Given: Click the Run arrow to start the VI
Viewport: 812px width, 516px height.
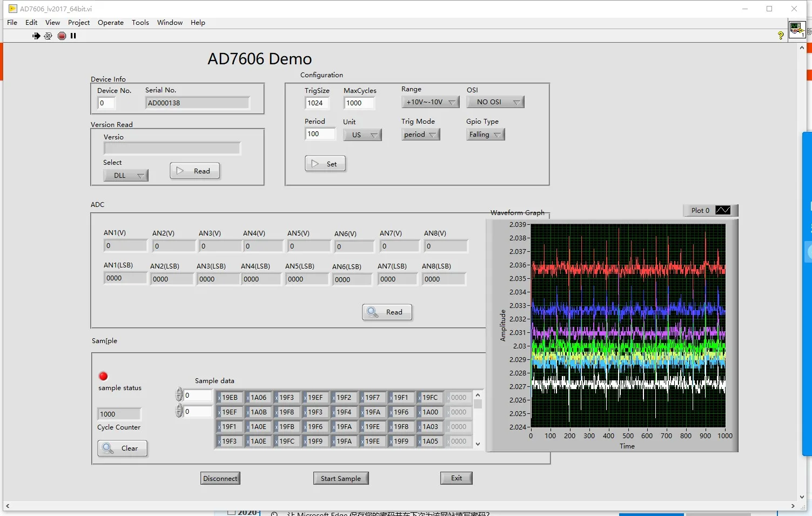Looking at the screenshot, I should [x=36, y=36].
